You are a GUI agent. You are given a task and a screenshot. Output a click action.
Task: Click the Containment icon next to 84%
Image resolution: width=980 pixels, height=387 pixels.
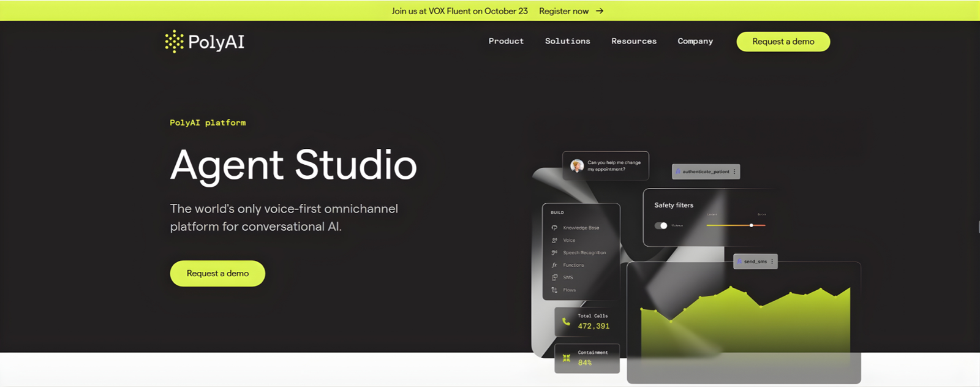[x=567, y=358]
